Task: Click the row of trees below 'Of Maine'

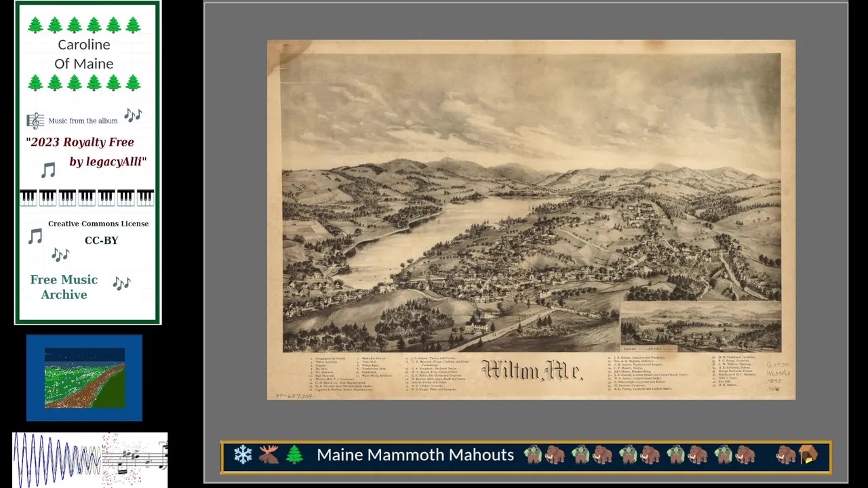Action: tap(84, 83)
